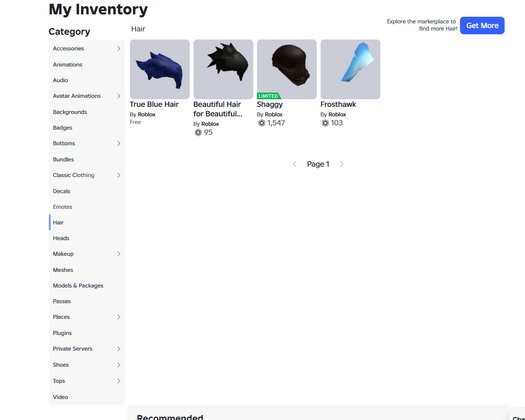The width and height of the screenshot is (525, 420).
Task: Open the Frosthawk item title link
Action: (x=338, y=104)
